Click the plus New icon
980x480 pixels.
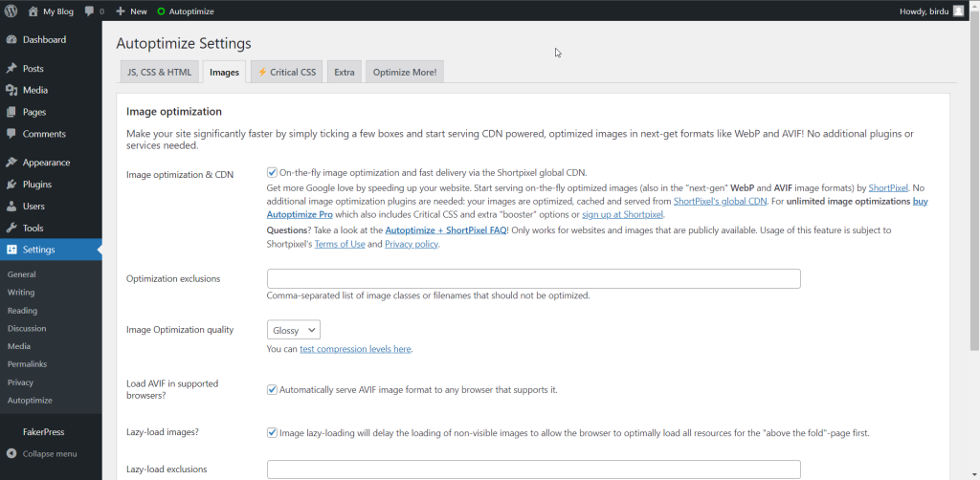(121, 11)
